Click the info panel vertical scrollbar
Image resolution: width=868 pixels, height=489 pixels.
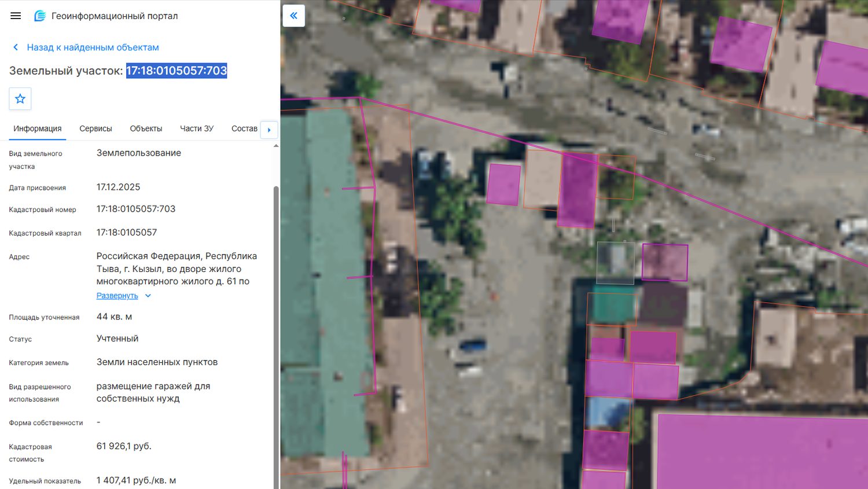pos(276,336)
